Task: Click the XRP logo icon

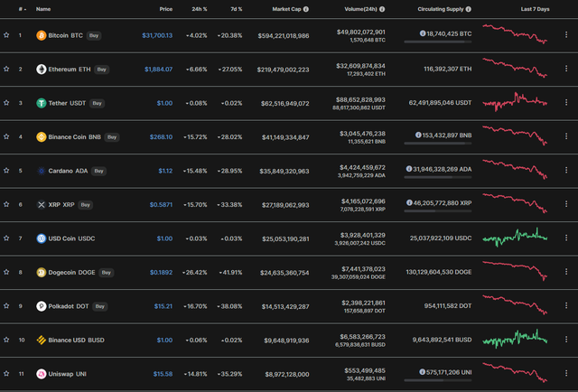Action: tap(42, 205)
